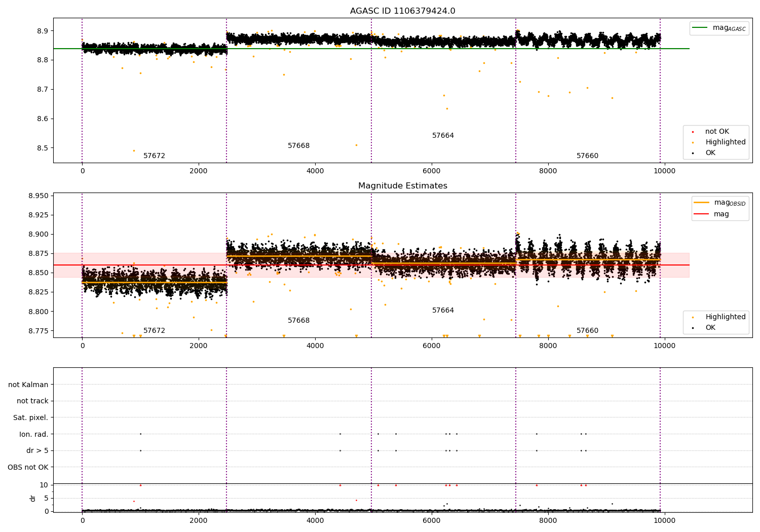Click the 'Ion. rad.' row label
This screenshot has width=760, height=532.
(34, 434)
